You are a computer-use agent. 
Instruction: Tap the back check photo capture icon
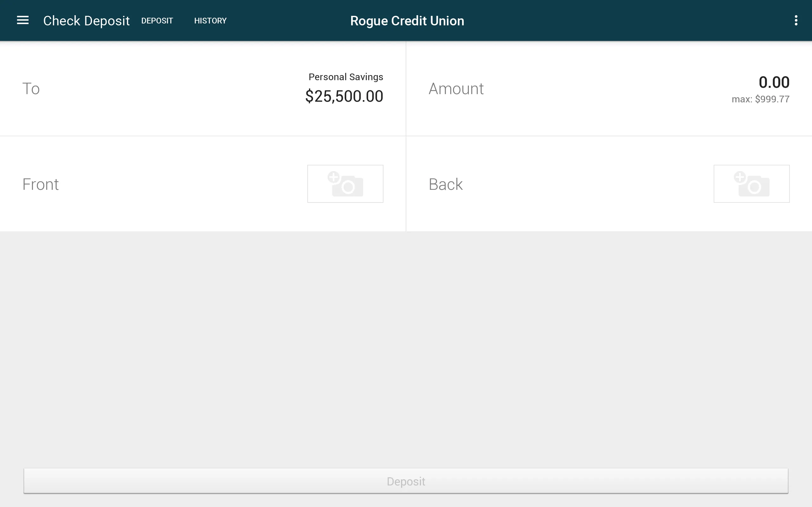(x=751, y=183)
